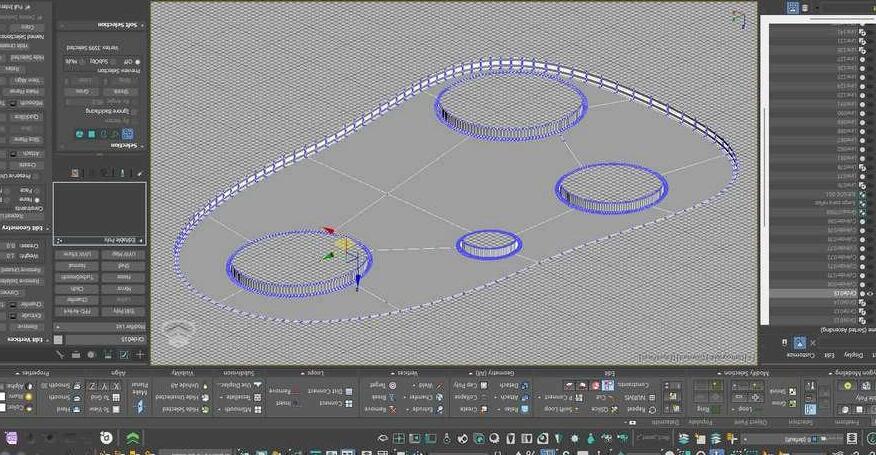Select the Face constraint radio in Edit Geometry
Image resolution: width=876 pixels, height=455 pixels.
[37, 191]
